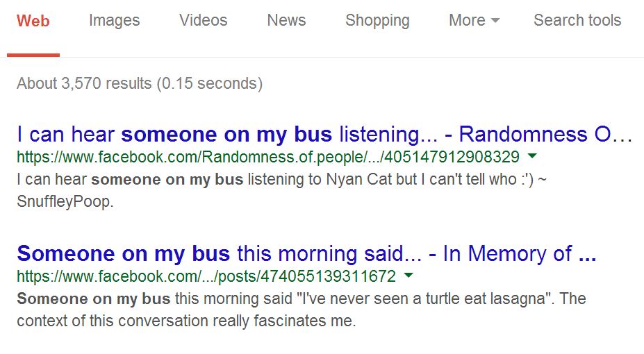
Task: Expand the arrow next to the posts/474055139311672 URL
Action: coord(408,276)
